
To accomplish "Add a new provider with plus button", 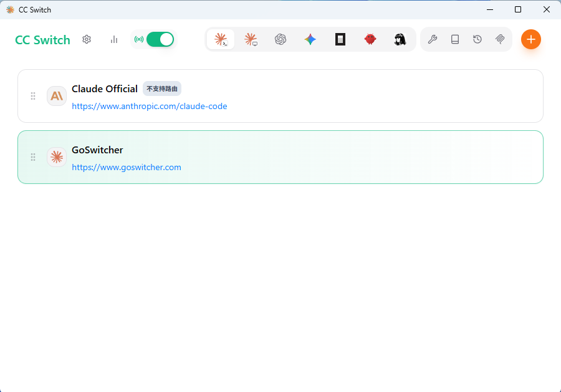I will [531, 39].
